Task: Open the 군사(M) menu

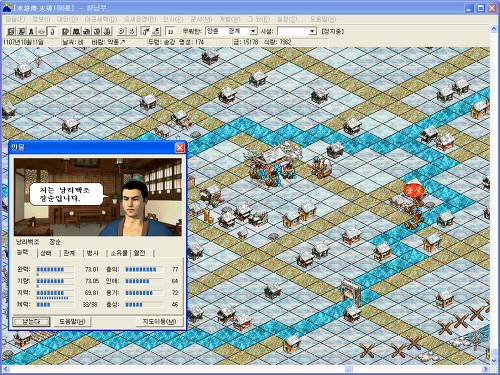Action: click(x=201, y=19)
